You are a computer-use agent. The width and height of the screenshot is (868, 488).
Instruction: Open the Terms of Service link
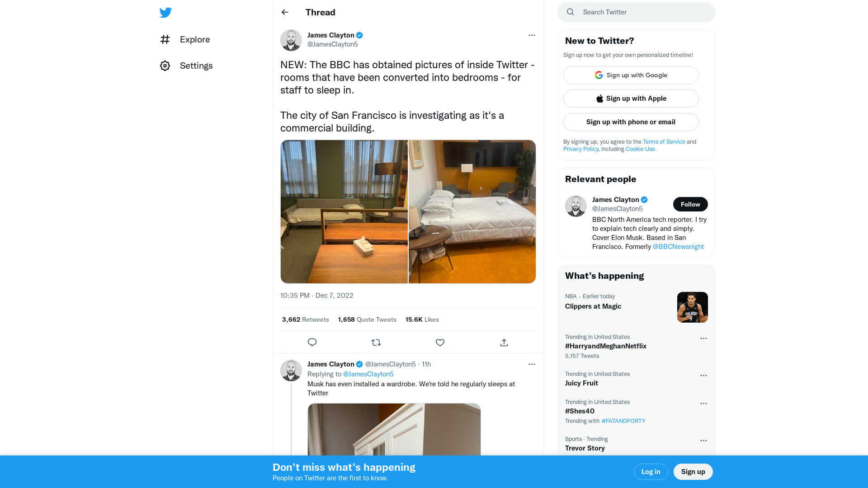[x=664, y=141]
